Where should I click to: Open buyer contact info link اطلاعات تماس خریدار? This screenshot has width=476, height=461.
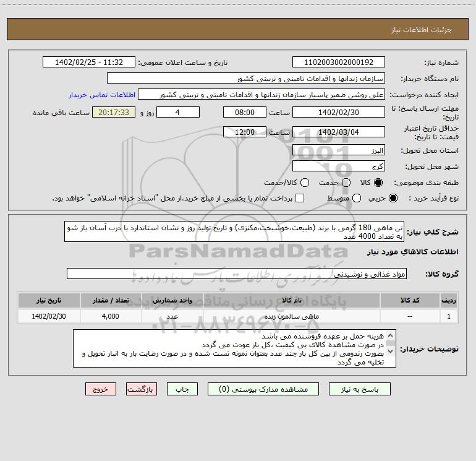(x=102, y=95)
